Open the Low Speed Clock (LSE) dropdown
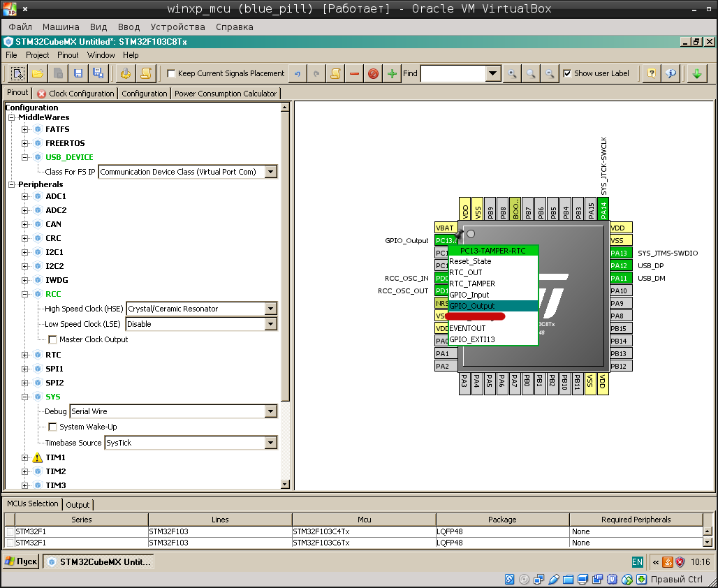718x588 pixels. coord(270,324)
